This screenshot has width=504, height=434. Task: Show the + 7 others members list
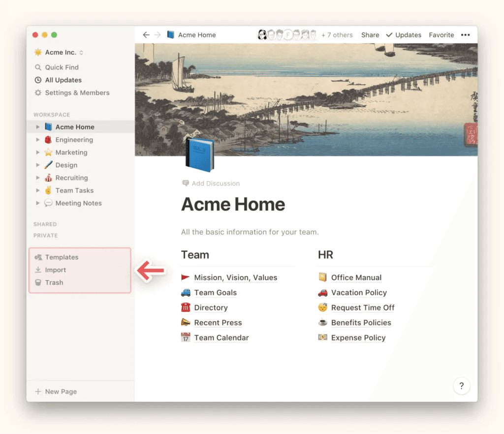click(337, 35)
